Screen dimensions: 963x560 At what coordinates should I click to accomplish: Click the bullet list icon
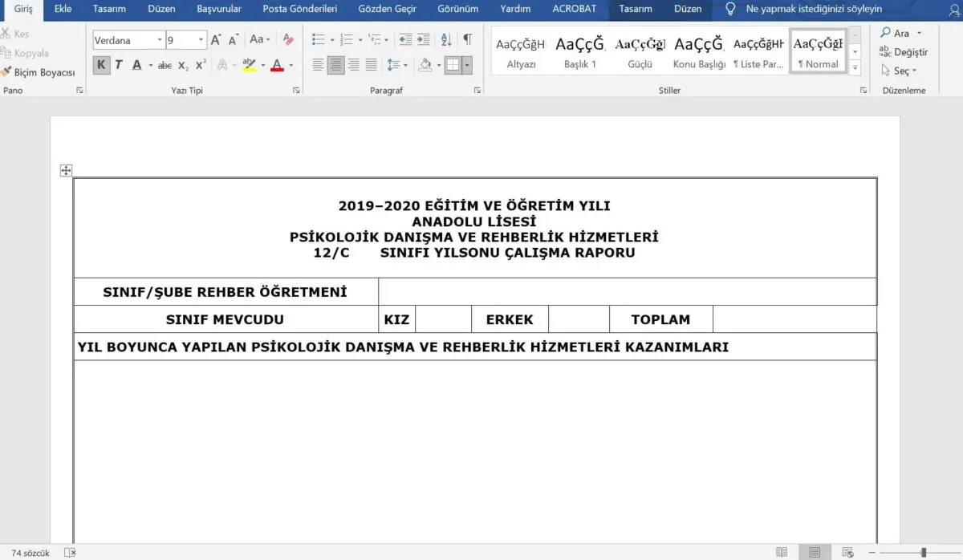coord(318,39)
